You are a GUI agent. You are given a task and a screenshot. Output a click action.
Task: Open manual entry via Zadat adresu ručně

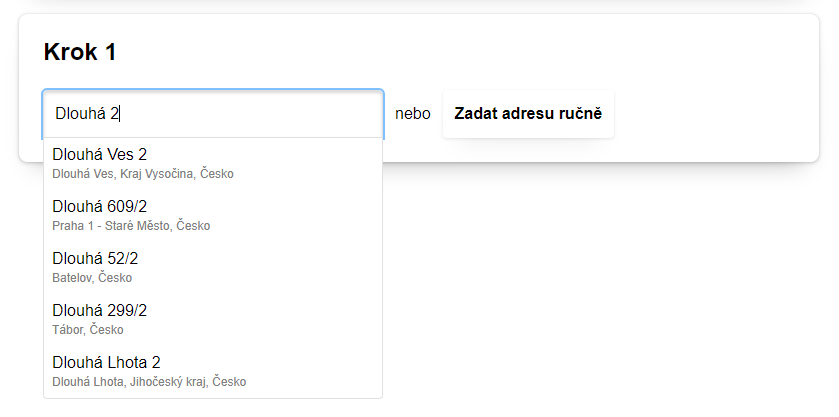click(x=528, y=113)
